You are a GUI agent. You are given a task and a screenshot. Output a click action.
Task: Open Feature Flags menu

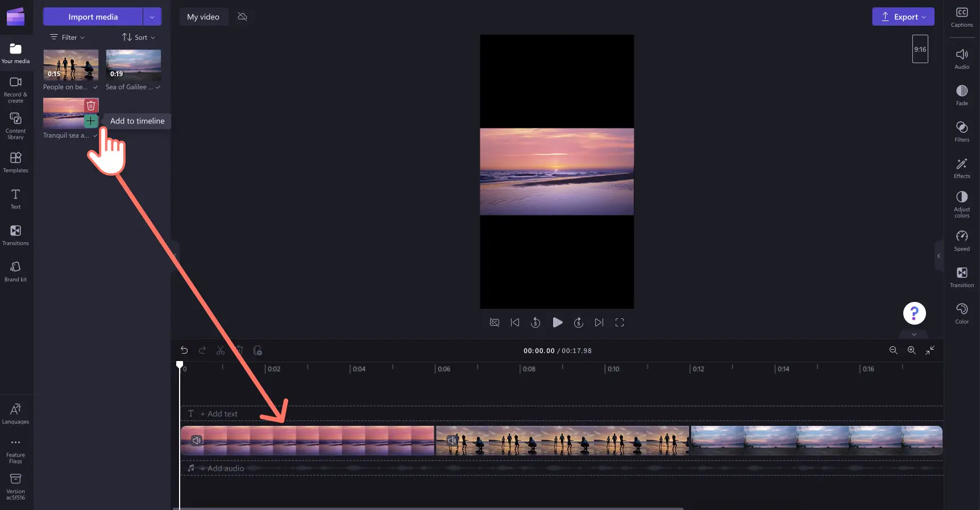coord(15,450)
